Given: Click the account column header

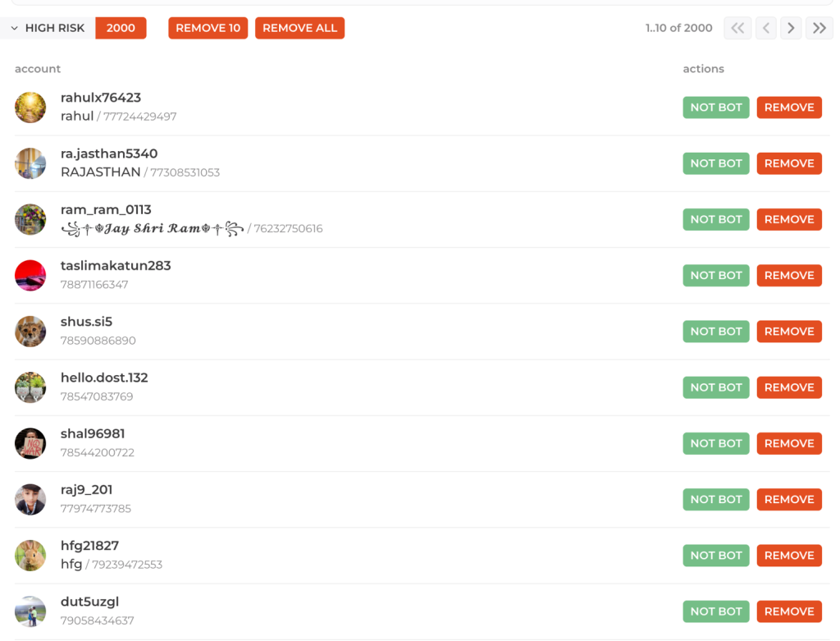Looking at the screenshot, I should click(x=38, y=69).
